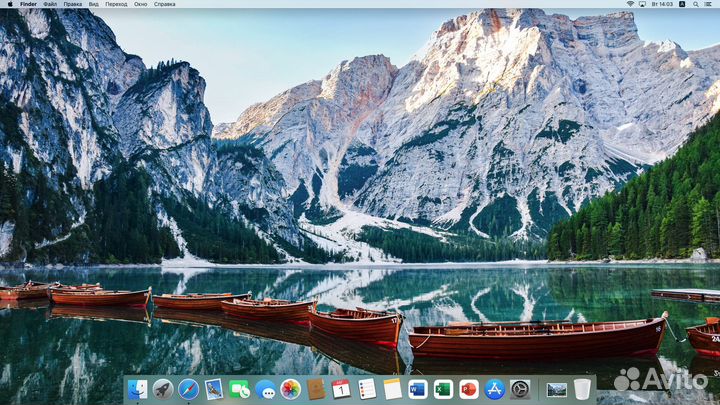
Task: Launch Microsoft Excel
Action: tap(444, 389)
